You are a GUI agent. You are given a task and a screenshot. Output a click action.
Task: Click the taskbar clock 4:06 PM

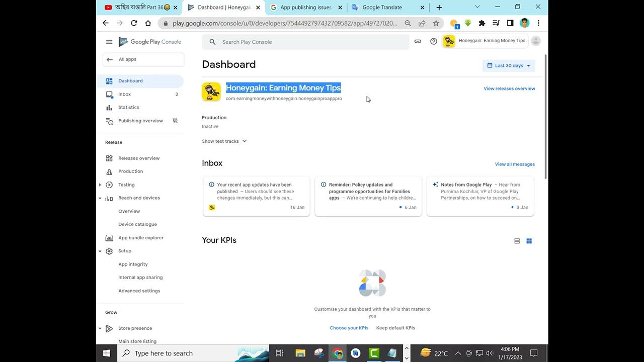pyautogui.click(x=510, y=353)
